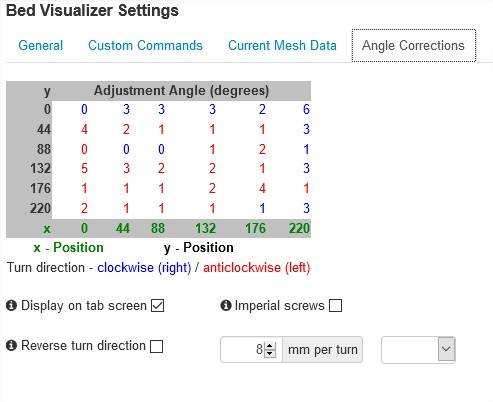The width and height of the screenshot is (493, 402).
Task: Go to Current Mesh Data tab
Action: 282,45
